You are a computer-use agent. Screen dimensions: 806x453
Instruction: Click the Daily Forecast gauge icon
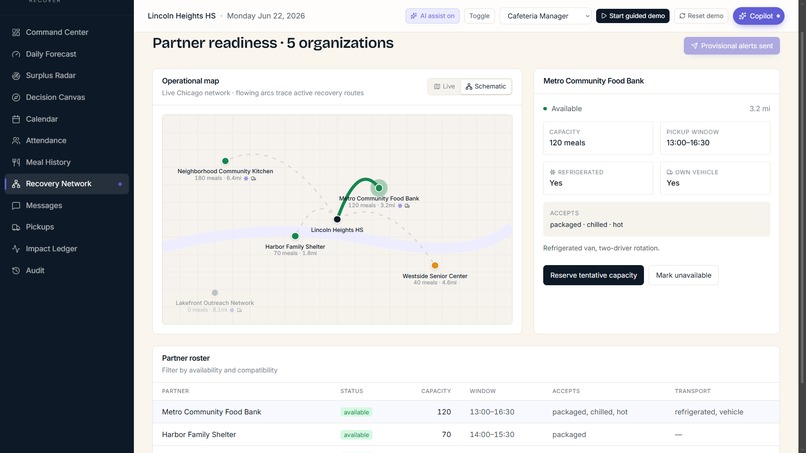(16, 54)
